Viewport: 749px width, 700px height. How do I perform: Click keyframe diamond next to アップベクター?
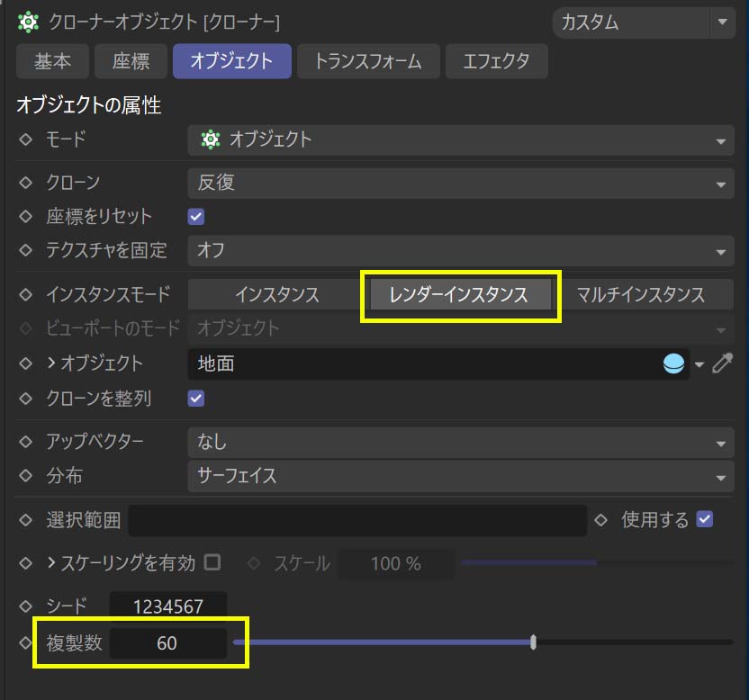pos(25,442)
